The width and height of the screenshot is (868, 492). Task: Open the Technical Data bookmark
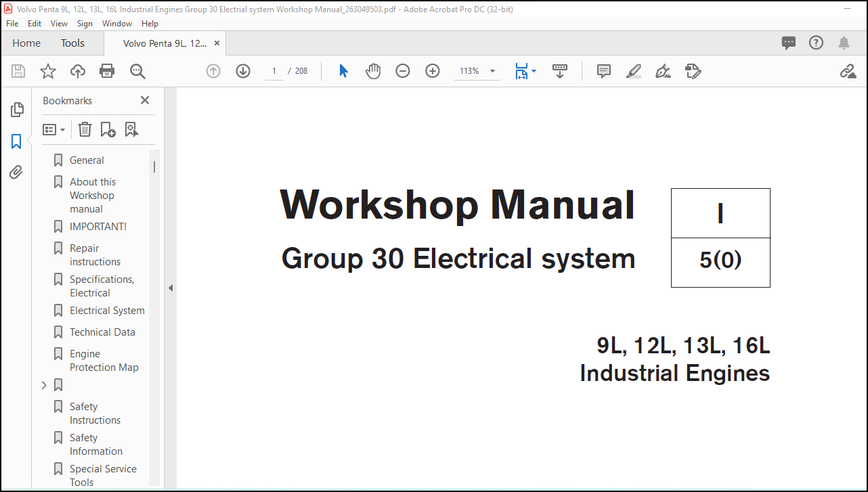pos(102,332)
